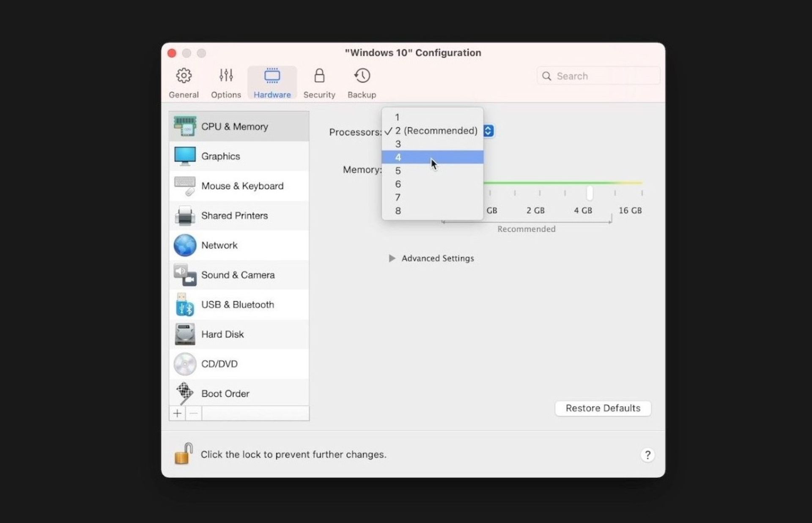Open the help question mark button
Image resolution: width=812 pixels, height=523 pixels.
[647, 455]
